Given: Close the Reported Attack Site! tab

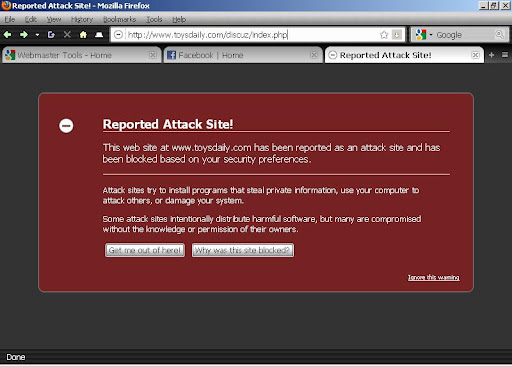Looking at the screenshot, I should click(x=475, y=55).
